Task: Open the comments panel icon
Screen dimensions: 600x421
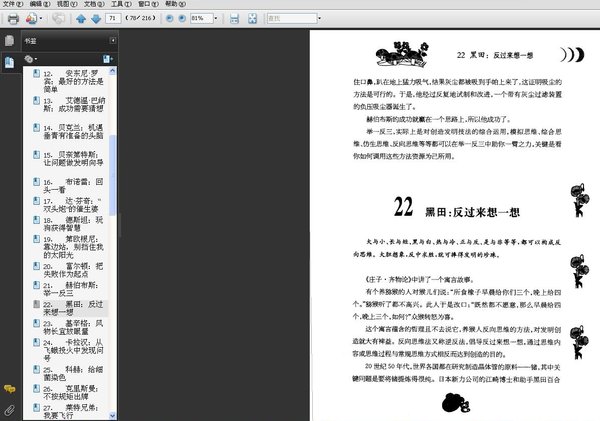Action: tap(10, 389)
